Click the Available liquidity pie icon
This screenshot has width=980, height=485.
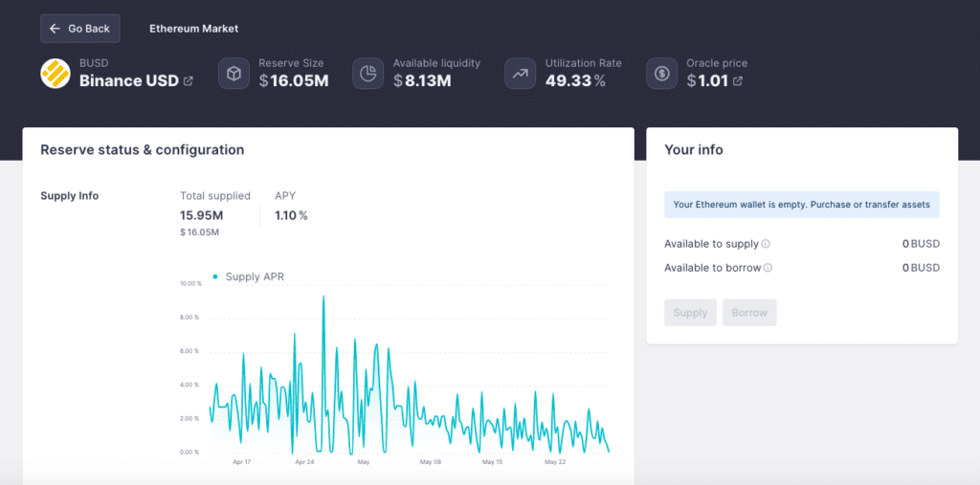368,74
